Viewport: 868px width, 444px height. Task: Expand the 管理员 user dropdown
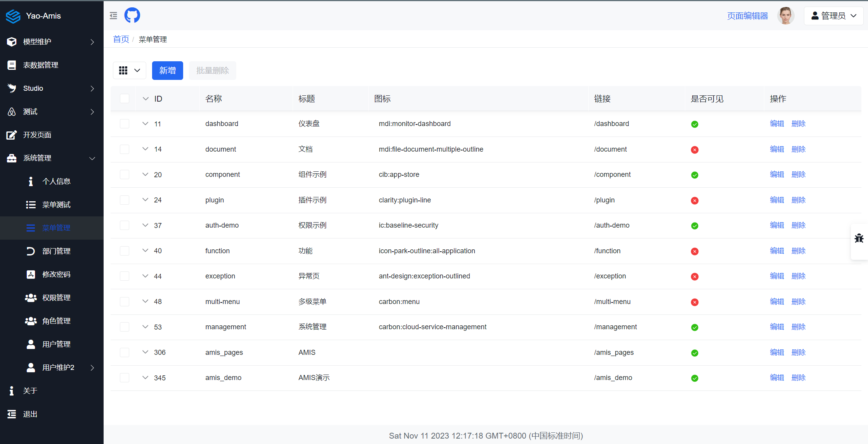point(833,16)
